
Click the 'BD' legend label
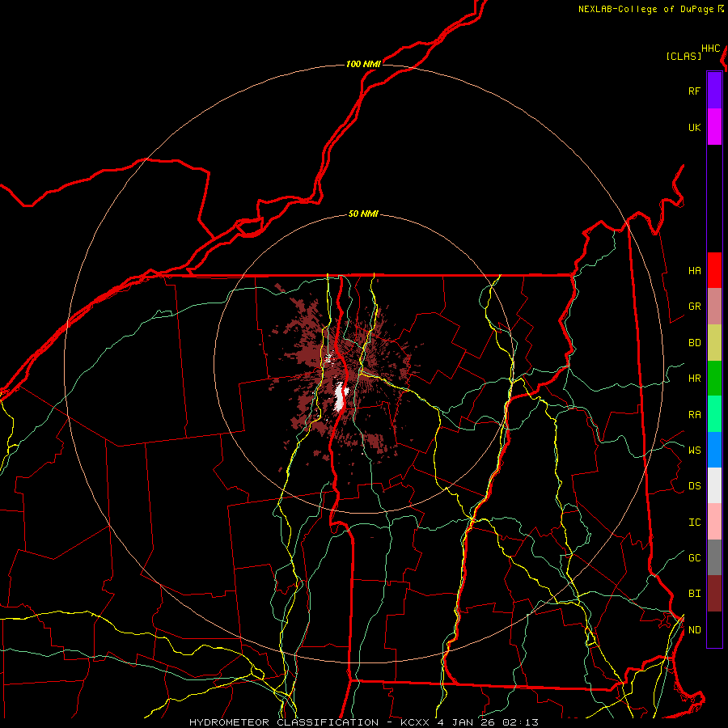tap(694, 343)
